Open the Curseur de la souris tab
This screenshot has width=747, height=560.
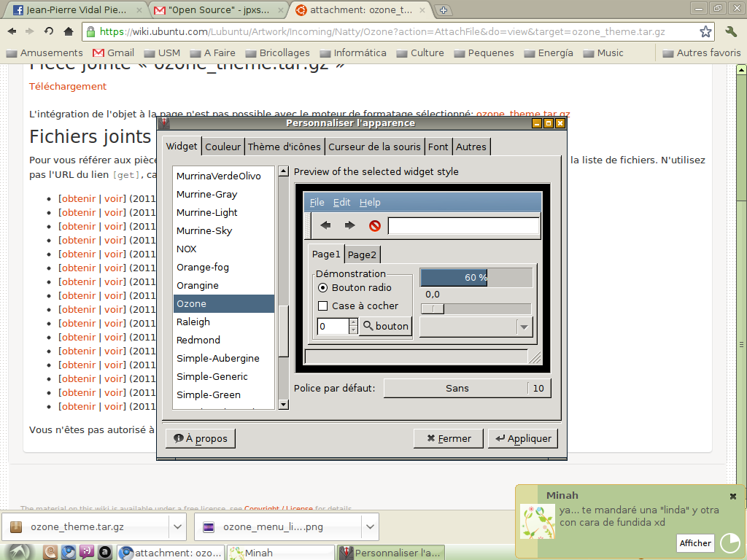point(374,147)
